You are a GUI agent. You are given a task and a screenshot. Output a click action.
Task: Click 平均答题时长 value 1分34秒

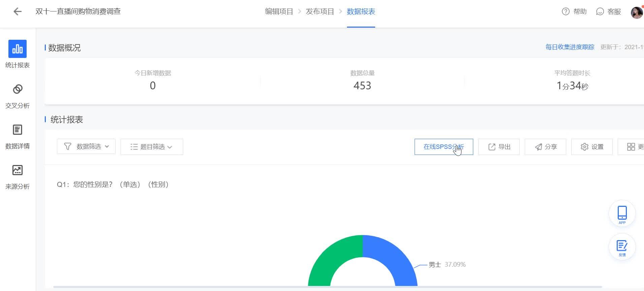tap(572, 86)
